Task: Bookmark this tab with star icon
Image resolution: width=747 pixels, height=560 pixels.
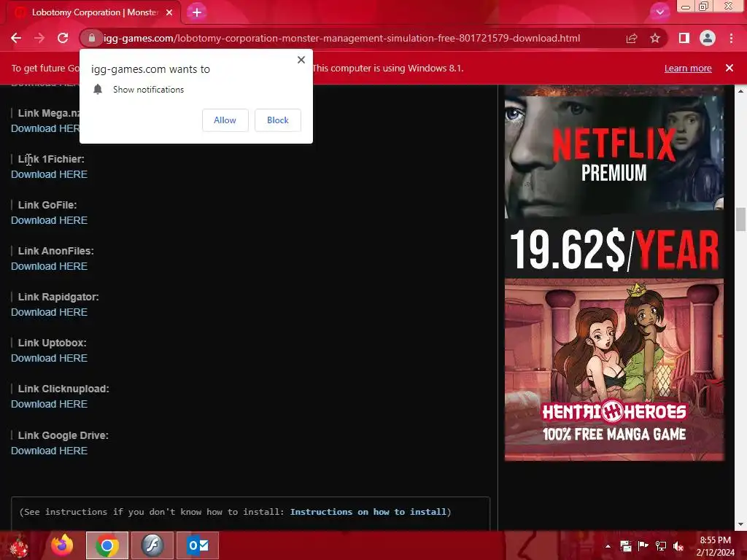Action: point(655,38)
